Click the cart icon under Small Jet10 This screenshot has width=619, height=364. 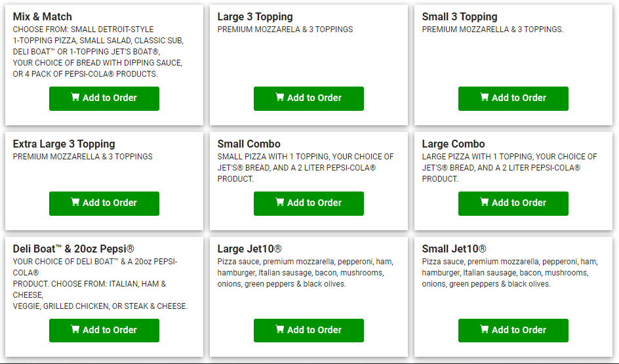click(x=485, y=329)
